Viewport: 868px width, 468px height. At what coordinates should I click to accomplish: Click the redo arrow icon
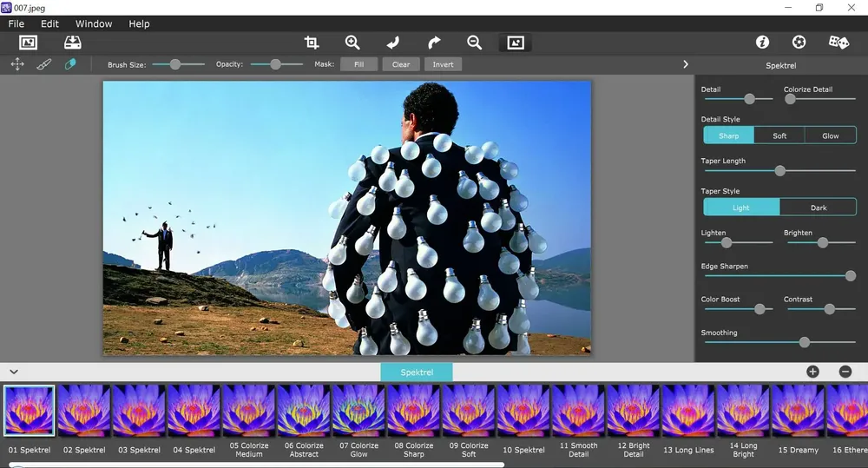434,43
